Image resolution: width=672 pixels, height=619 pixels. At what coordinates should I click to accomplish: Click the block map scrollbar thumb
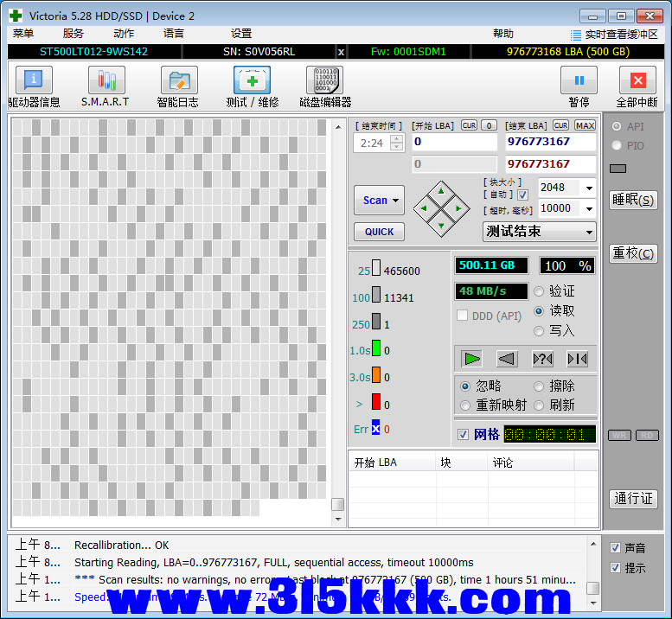pos(337,504)
